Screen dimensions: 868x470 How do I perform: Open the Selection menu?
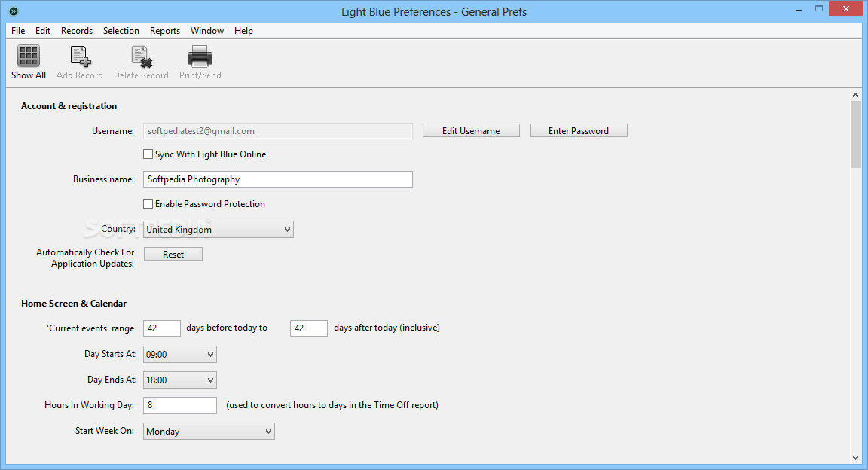121,31
